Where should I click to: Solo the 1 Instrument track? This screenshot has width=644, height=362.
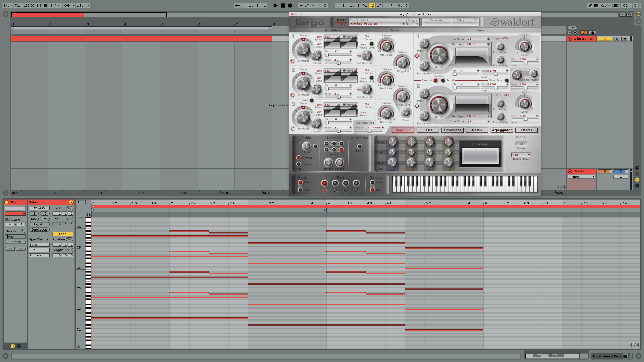tap(616, 39)
